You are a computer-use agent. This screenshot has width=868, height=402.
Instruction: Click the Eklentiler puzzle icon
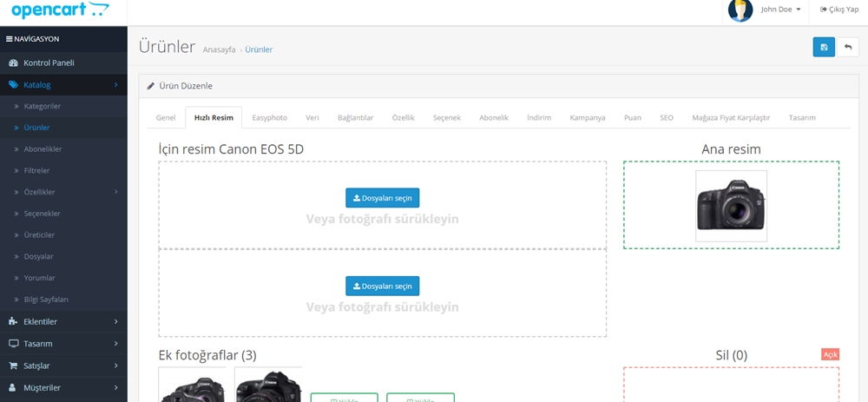click(13, 322)
